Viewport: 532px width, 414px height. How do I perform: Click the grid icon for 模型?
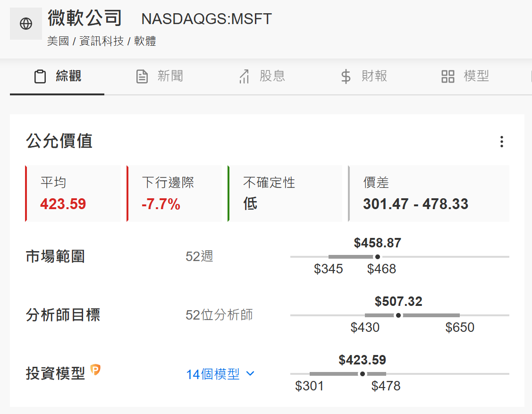point(448,76)
